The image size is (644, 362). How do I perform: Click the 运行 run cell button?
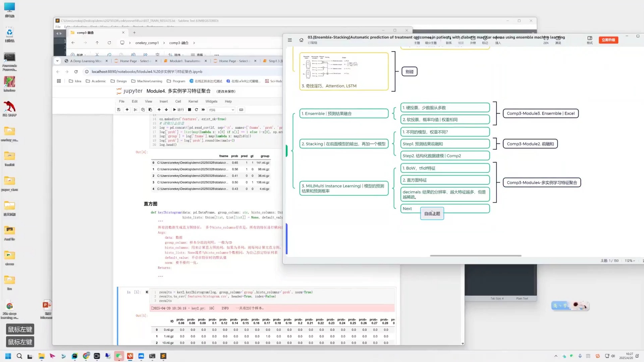point(178,110)
